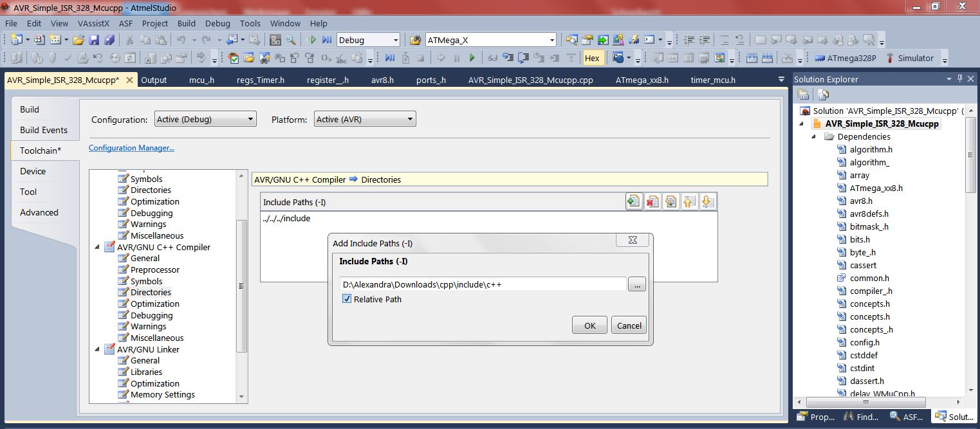
Task: Uncheck the Relative Path checkbox
Action: click(347, 299)
